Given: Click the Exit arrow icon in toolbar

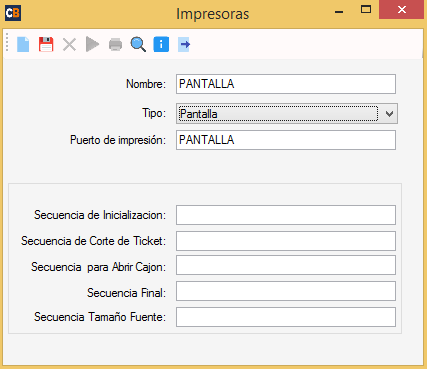Looking at the screenshot, I should click(184, 44).
